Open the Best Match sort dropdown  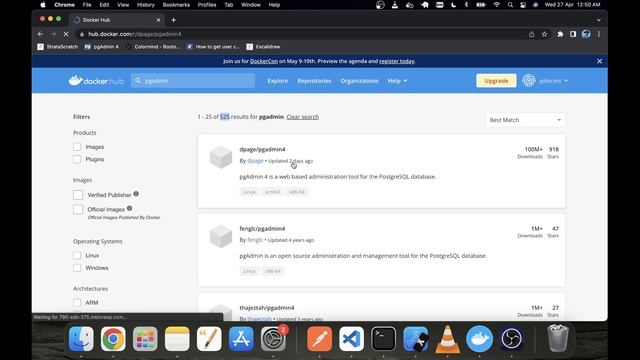pyautogui.click(x=525, y=120)
